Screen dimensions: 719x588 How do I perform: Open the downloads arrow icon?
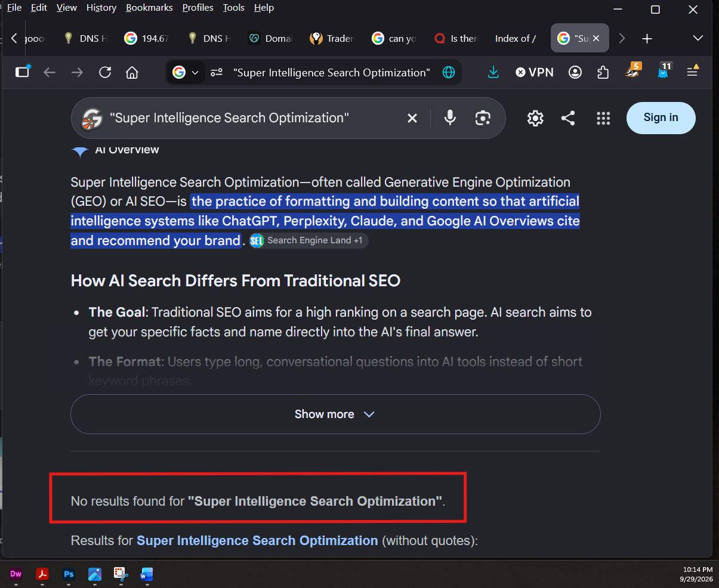pyautogui.click(x=493, y=73)
